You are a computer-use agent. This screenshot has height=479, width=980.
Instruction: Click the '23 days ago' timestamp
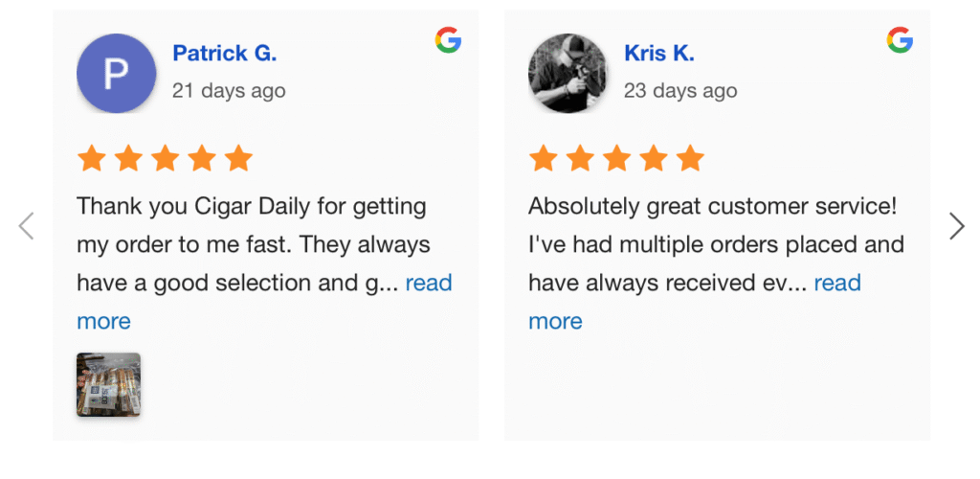(x=680, y=91)
